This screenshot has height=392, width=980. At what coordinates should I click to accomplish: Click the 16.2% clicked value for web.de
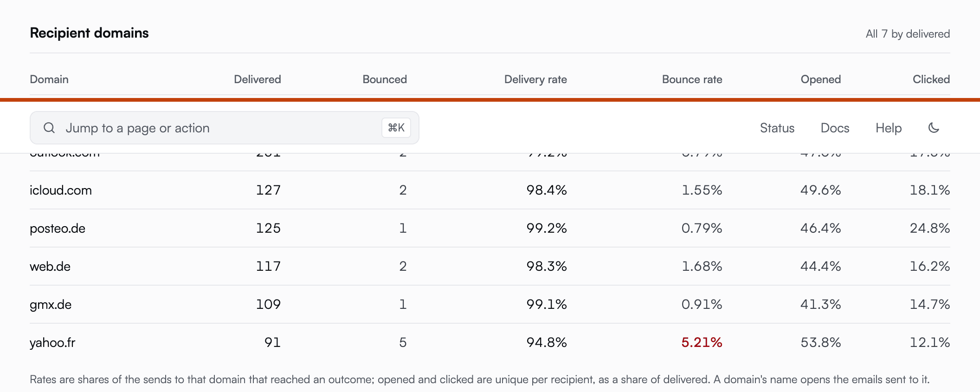point(930,266)
